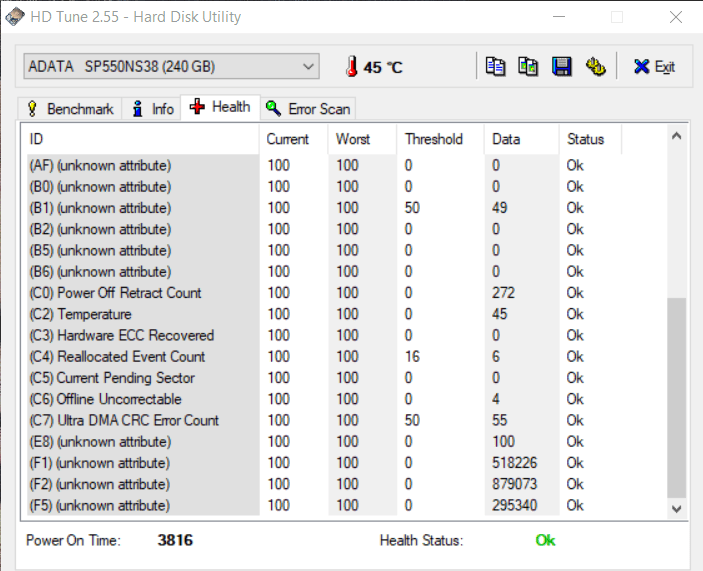Screen dimensions: 703x571
Task: Click data value 55 in CRC row
Action: pos(499,420)
